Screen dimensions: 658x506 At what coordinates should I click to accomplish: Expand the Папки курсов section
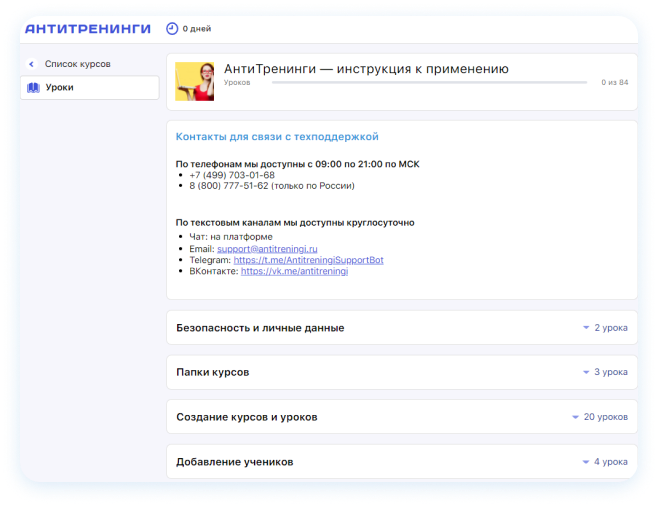click(402, 372)
